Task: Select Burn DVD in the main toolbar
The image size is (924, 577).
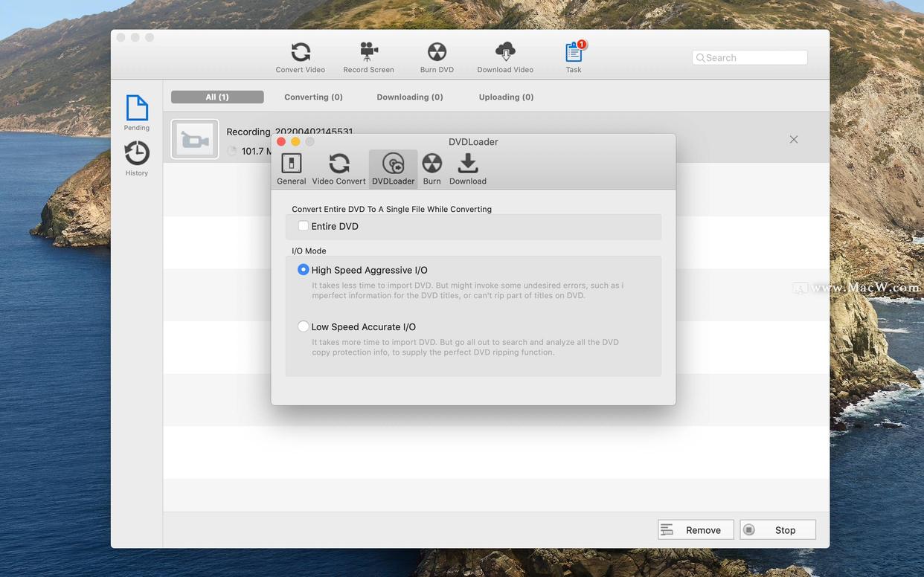Action: tap(437, 57)
